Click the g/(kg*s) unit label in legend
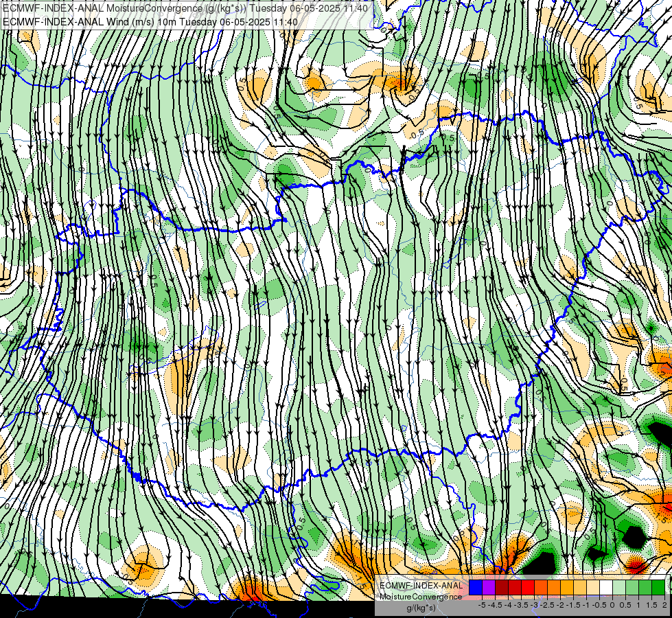 (421, 608)
